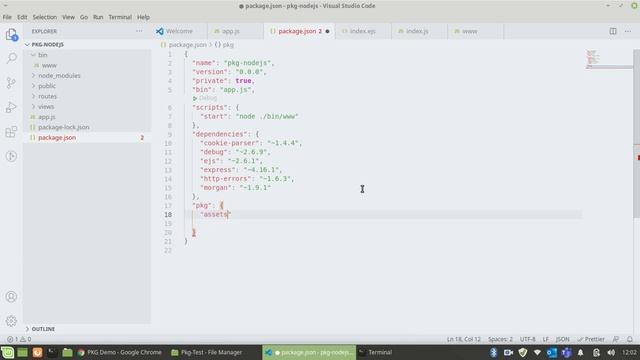The image size is (640, 360).
Task: Open the Run and Debug view
Action: pyautogui.click(x=11, y=107)
